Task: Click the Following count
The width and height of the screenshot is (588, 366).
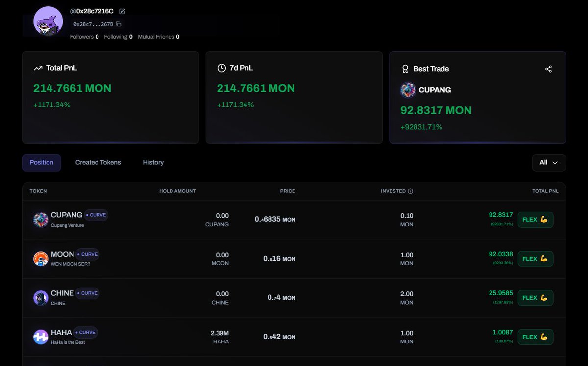Action: [x=118, y=37]
